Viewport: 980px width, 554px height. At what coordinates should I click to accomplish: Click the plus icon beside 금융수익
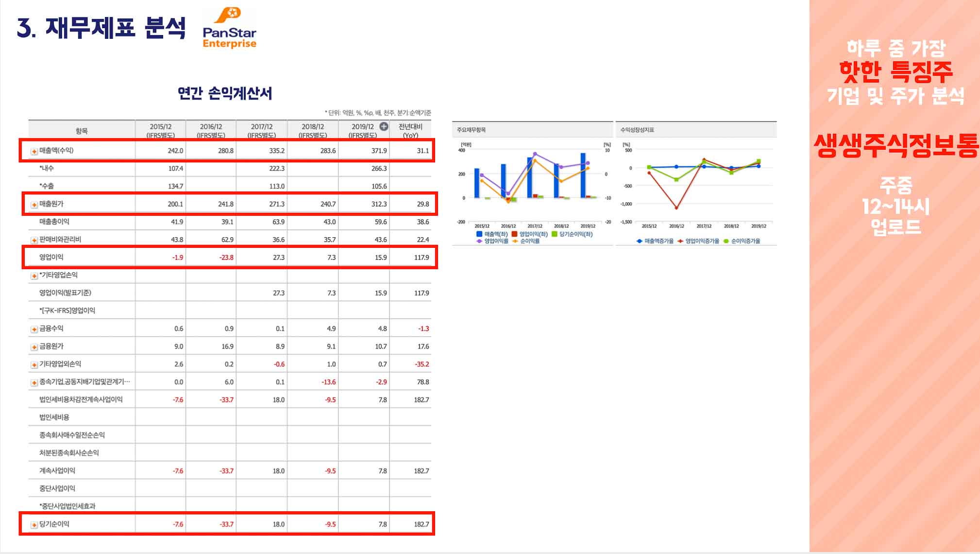[x=34, y=329]
